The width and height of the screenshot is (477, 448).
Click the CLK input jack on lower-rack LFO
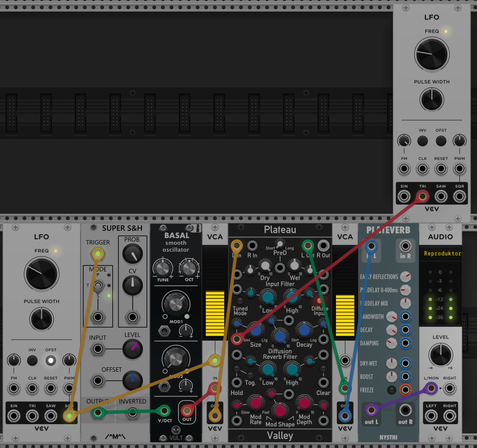[32, 388]
